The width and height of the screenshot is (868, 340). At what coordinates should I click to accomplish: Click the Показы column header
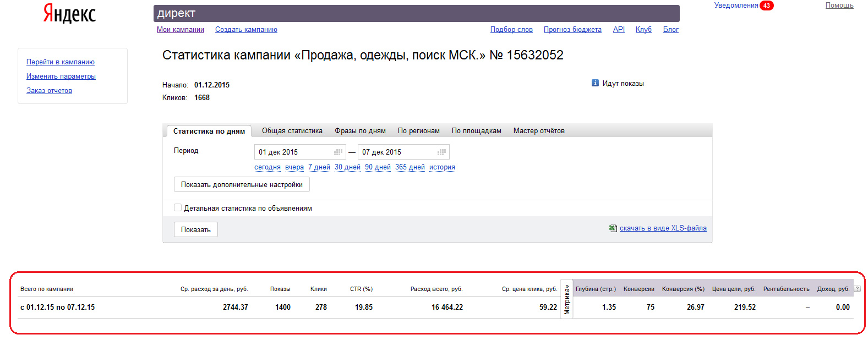point(280,289)
